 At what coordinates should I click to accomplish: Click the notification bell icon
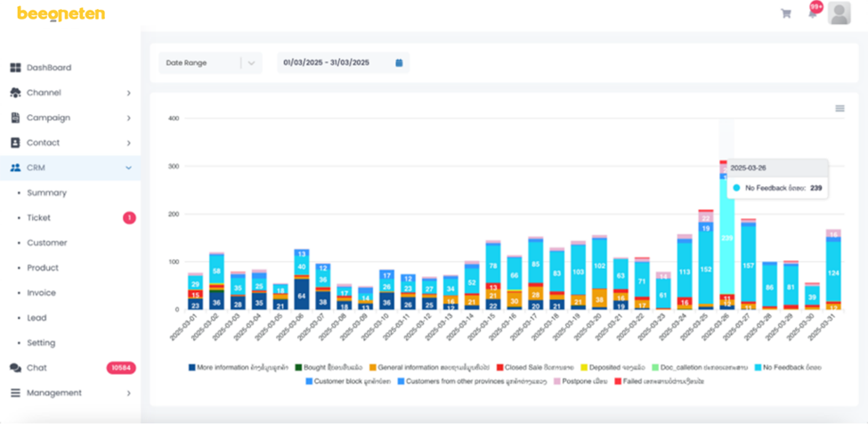pyautogui.click(x=813, y=13)
